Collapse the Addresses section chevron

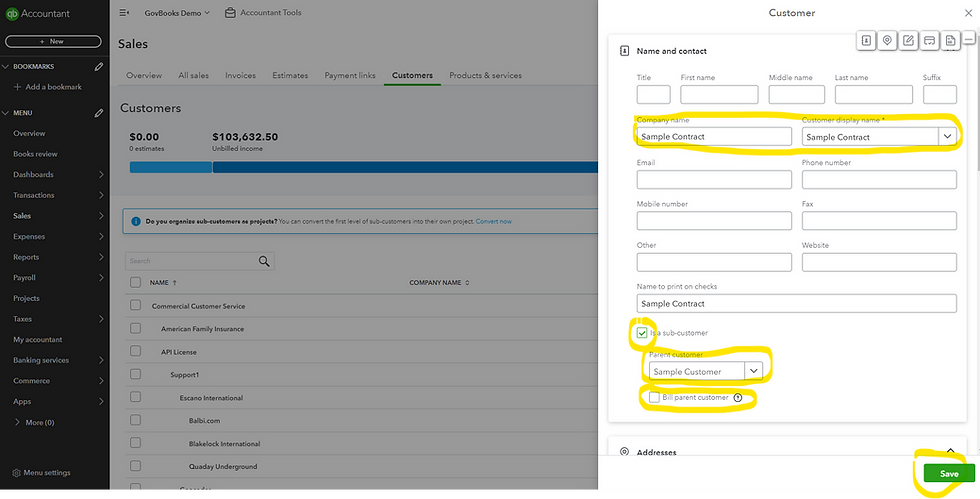[951, 451]
